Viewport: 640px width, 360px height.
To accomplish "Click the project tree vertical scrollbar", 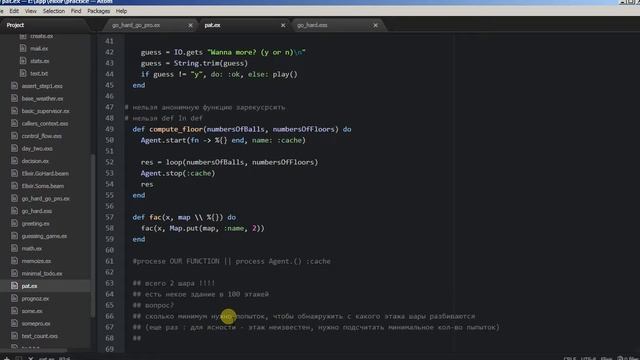I will pyautogui.click(x=92, y=236).
